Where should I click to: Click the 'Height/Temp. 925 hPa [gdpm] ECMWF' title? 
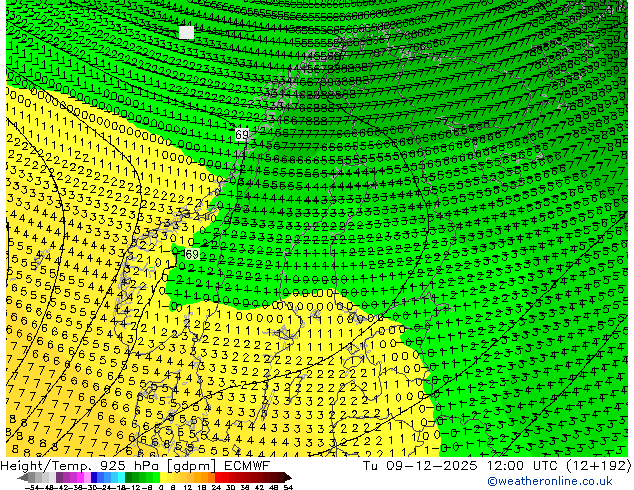135,466
